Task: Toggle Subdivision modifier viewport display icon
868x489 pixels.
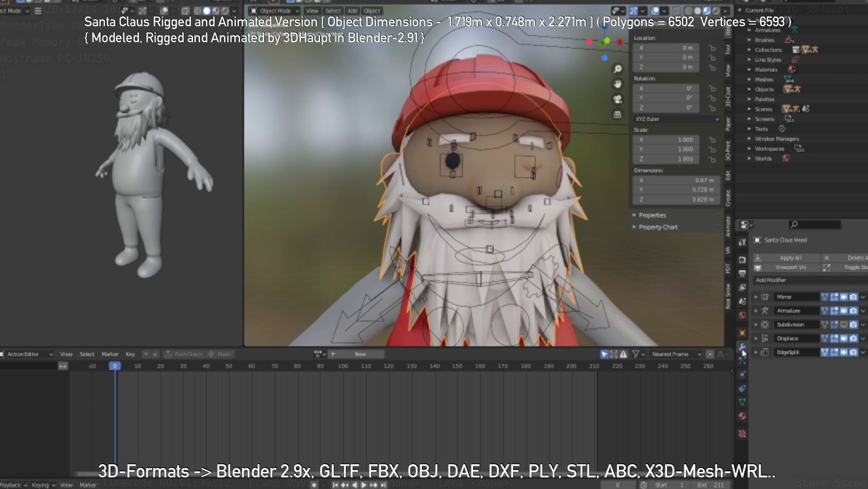Action: pos(843,324)
